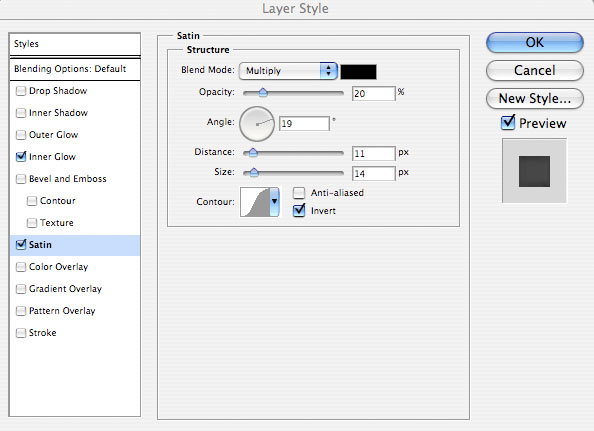Screen dimensions: 594x431
Task: Enable the Pattern Overlay checkbox
Action: coord(21,311)
